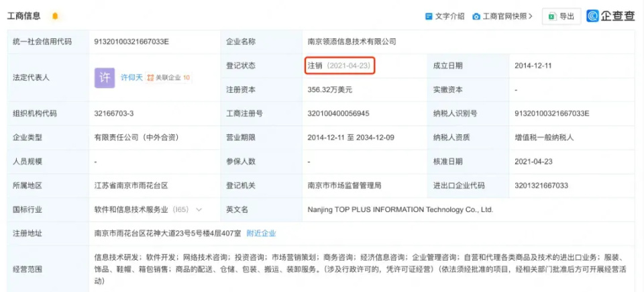Select import-export code 3201321667033
The width and height of the screenshot is (644, 292).
(541, 186)
